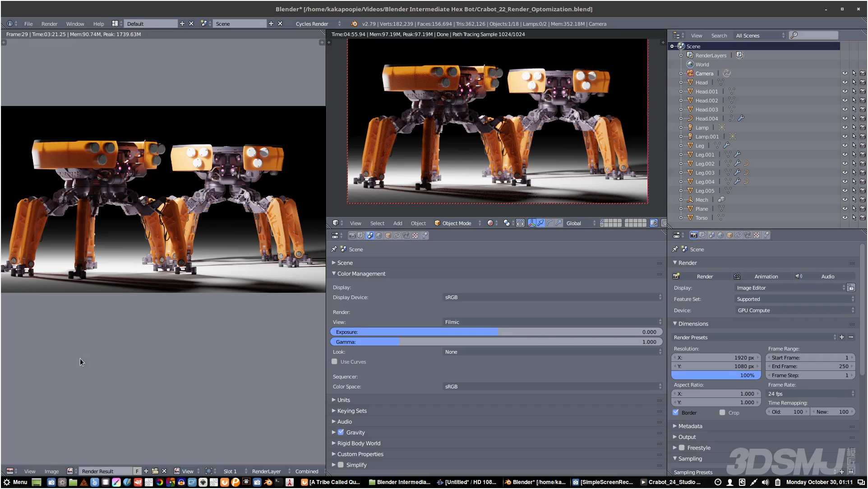Open Texture tab in middle properties panel

415,235
